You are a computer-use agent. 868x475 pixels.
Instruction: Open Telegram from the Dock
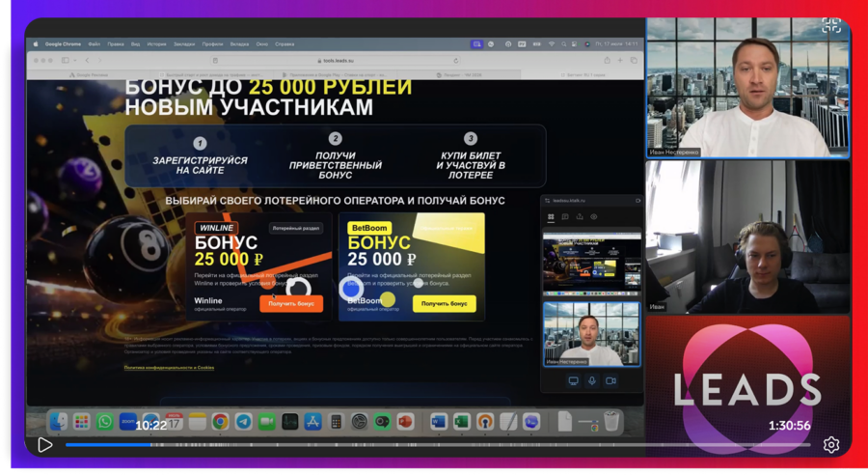pyautogui.click(x=243, y=422)
